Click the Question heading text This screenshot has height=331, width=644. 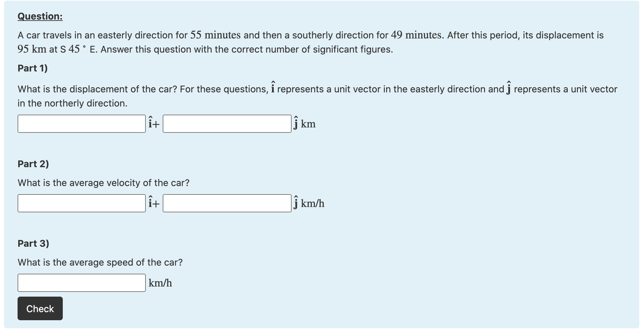click(39, 16)
